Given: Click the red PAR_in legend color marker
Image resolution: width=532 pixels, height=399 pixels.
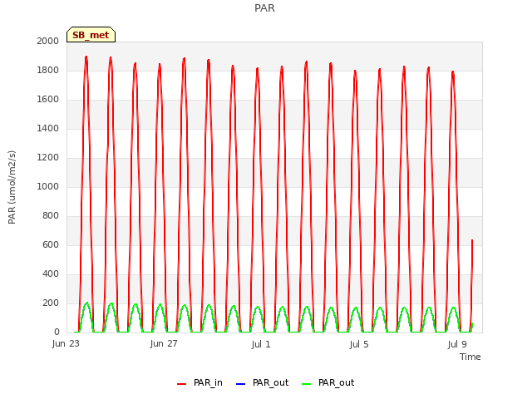Looking at the screenshot, I should [x=182, y=384].
